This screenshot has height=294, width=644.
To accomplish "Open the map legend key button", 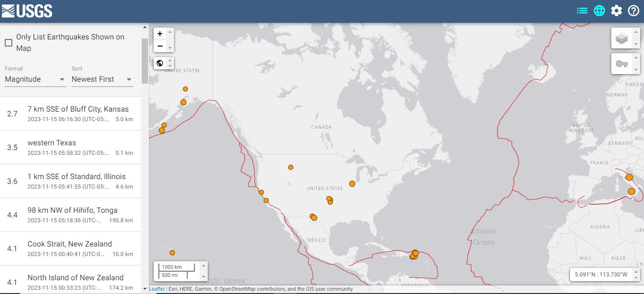I will 621,64.
